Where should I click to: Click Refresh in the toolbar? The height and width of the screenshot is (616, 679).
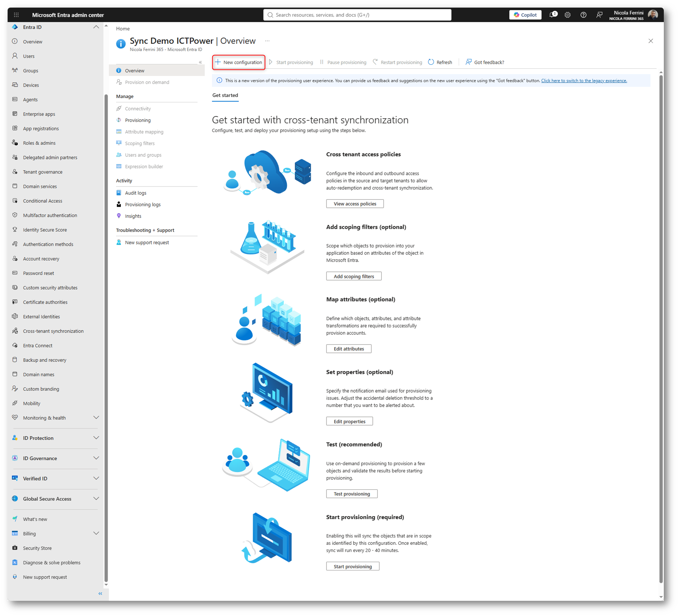[440, 62]
